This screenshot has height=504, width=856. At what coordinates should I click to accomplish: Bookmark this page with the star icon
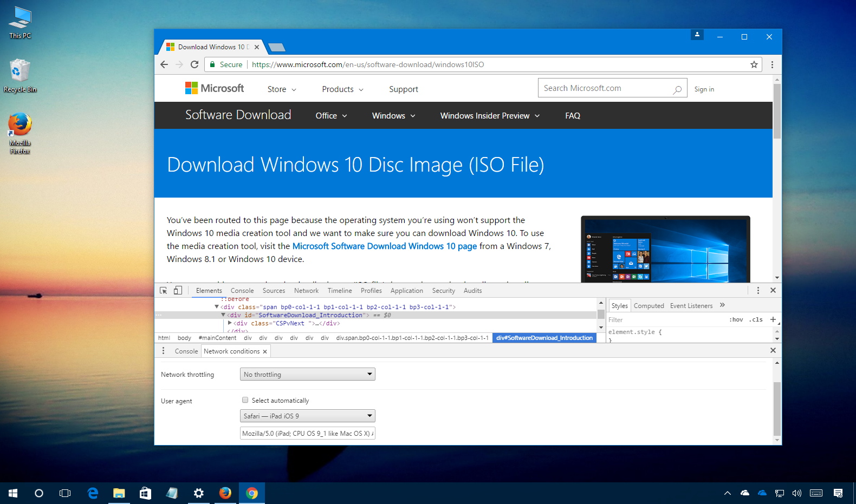[x=754, y=64]
